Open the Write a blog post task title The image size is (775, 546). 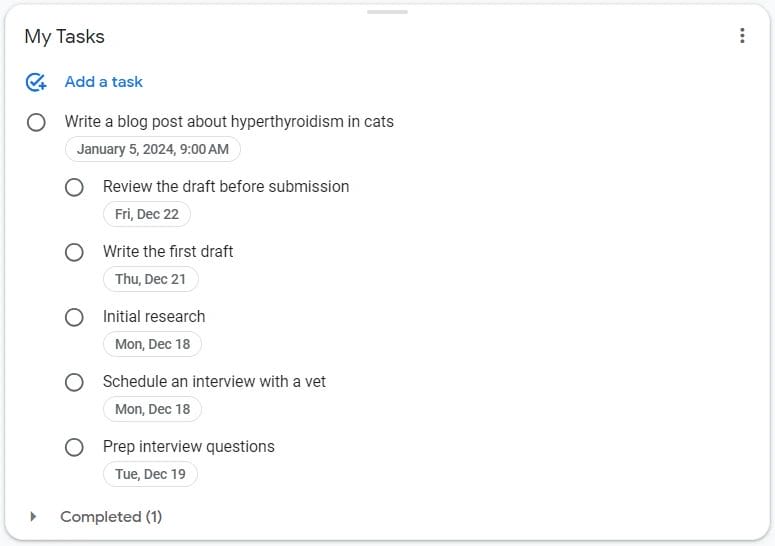[x=229, y=122]
